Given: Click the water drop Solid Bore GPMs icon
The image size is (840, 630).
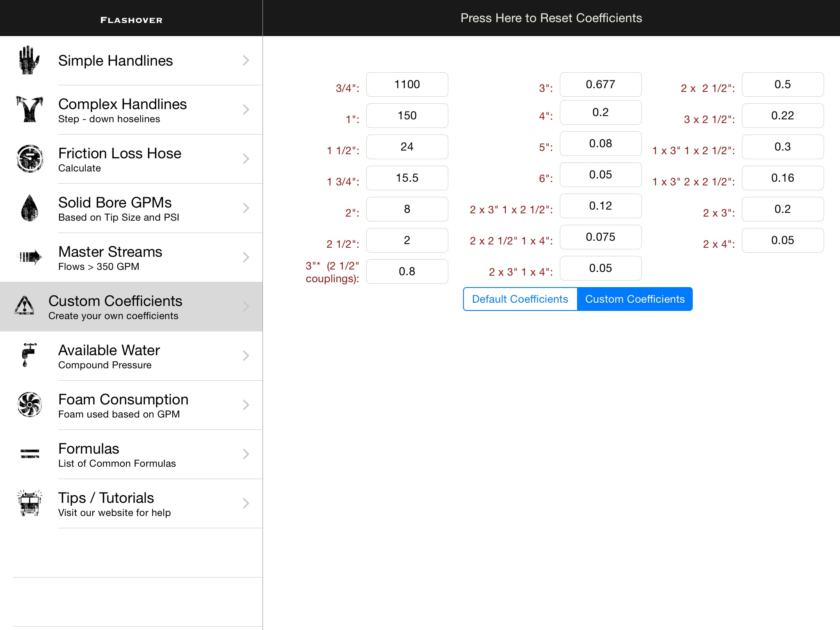Looking at the screenshot, I should pos(29,208).
